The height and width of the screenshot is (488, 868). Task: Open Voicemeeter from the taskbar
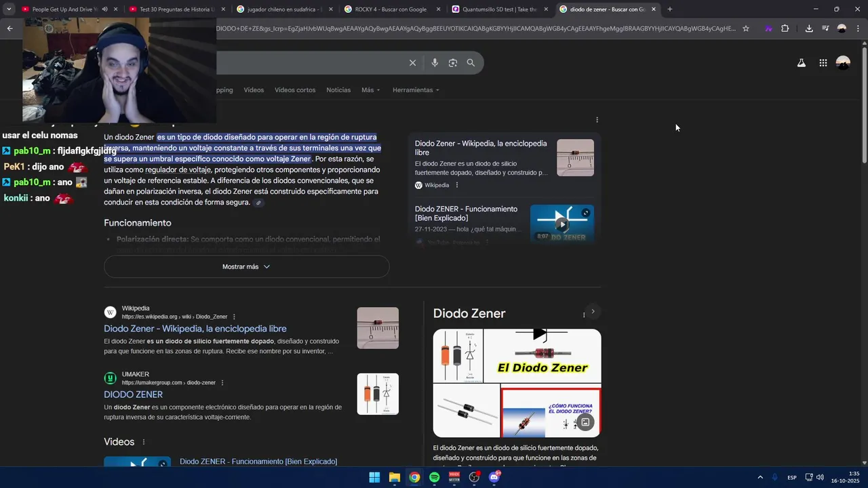coord(454,477)
